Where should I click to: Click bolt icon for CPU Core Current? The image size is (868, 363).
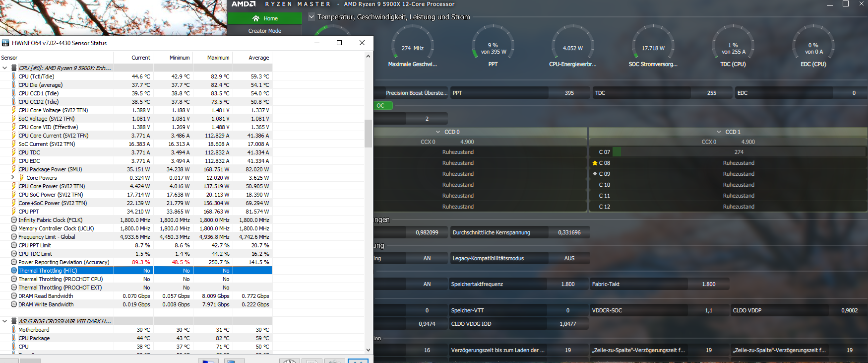(13, 136)
